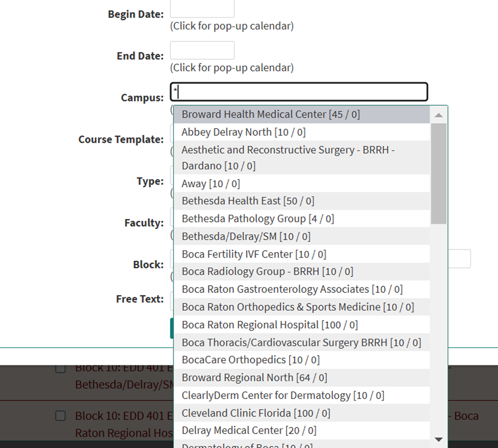Select Cleveland Clinic Florida option
This screenshot has height=448, width=498.
pyautogui.click(x=302, y=413)
